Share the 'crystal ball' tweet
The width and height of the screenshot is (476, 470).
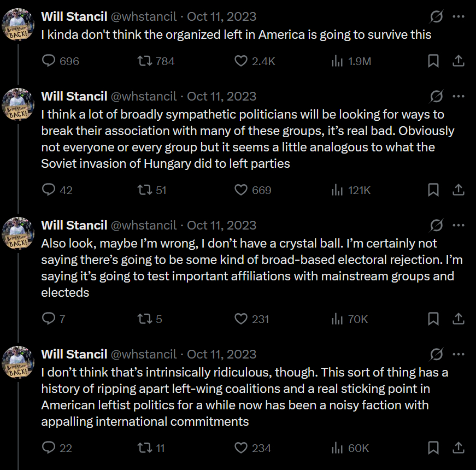click(x=459, y=319)
